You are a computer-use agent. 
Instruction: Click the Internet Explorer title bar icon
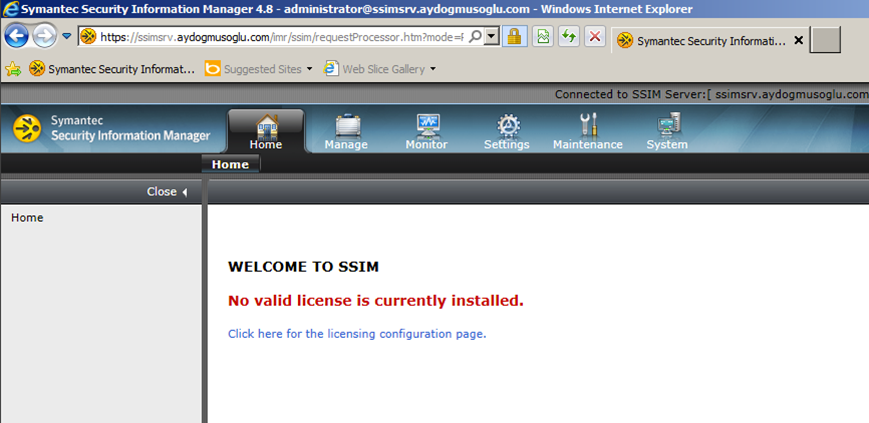click(x=10, y=9)
